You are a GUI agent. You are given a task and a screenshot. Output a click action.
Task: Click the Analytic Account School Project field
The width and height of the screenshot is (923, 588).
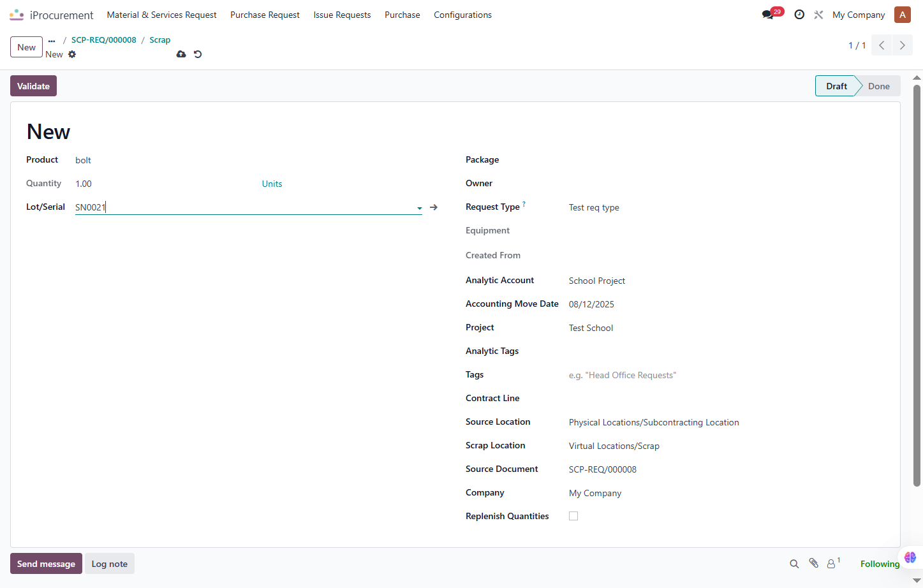click(x=727, y=281)
